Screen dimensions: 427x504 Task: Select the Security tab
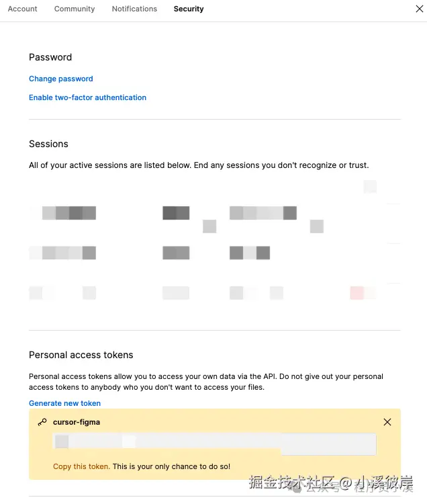tap(189, 9)
